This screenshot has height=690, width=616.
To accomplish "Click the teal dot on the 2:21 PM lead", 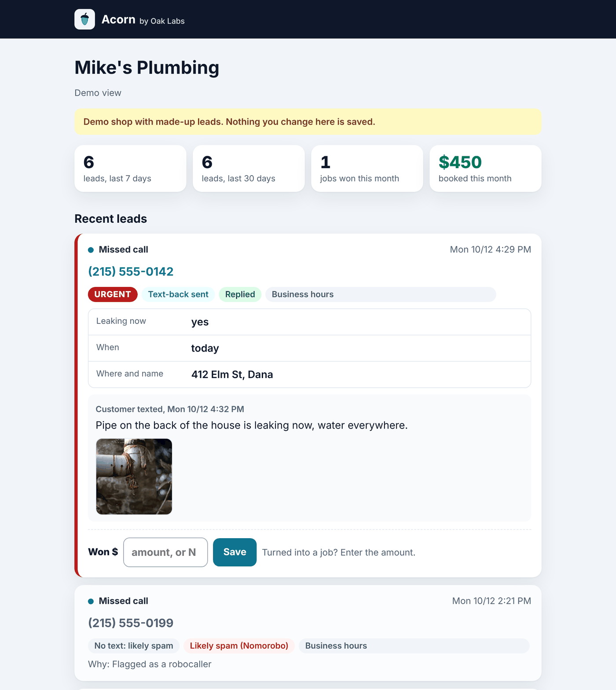I will [91, 602].
